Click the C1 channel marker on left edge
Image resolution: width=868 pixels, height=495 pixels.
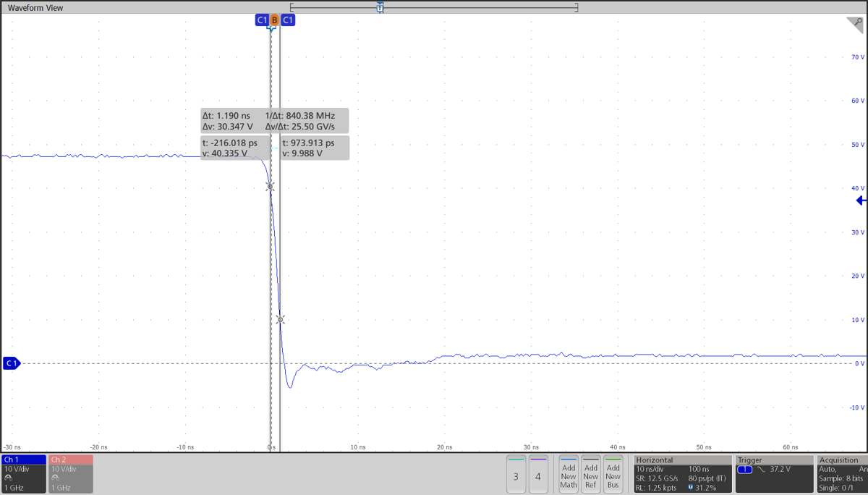12,363
